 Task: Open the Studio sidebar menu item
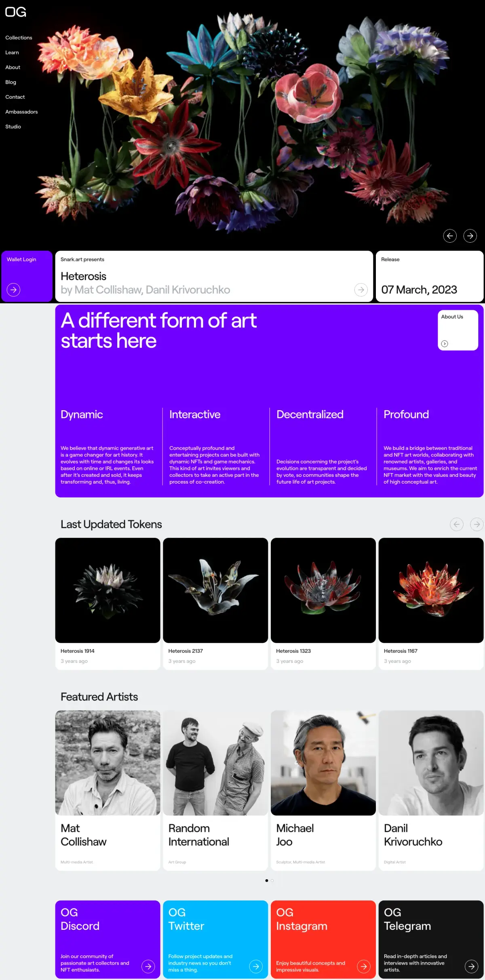13,127
